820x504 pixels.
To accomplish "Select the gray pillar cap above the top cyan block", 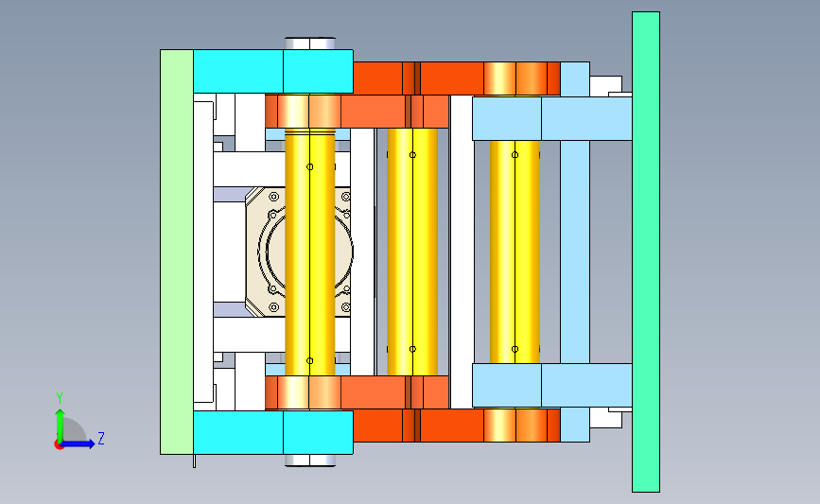I will (x=310, y=43).
